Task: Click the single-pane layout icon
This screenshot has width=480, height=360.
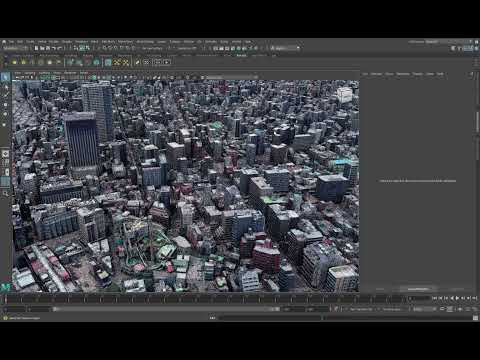Action: pos(5,154)
